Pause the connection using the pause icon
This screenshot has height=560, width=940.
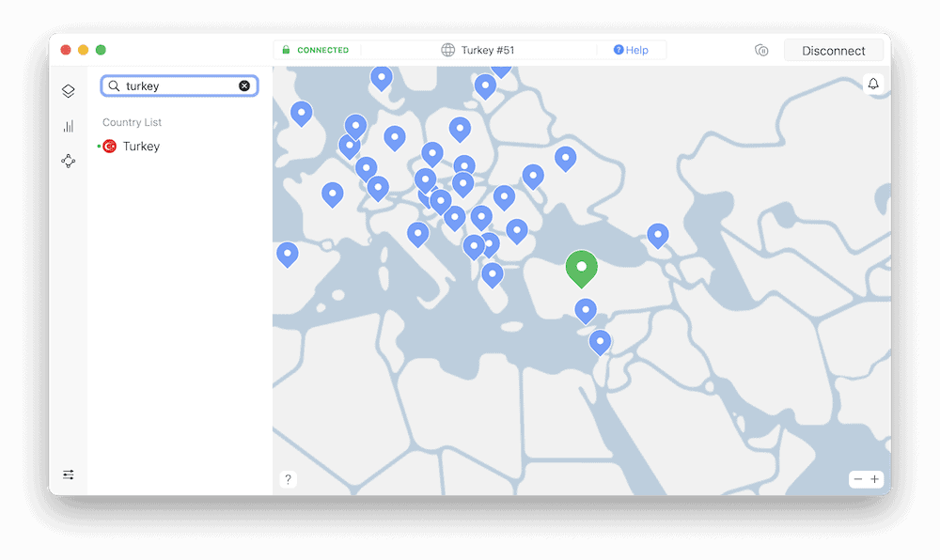coord(761,51)
